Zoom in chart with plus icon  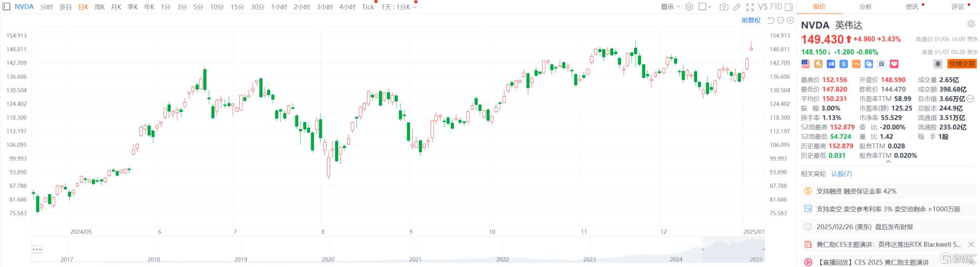tap(790, 20)
